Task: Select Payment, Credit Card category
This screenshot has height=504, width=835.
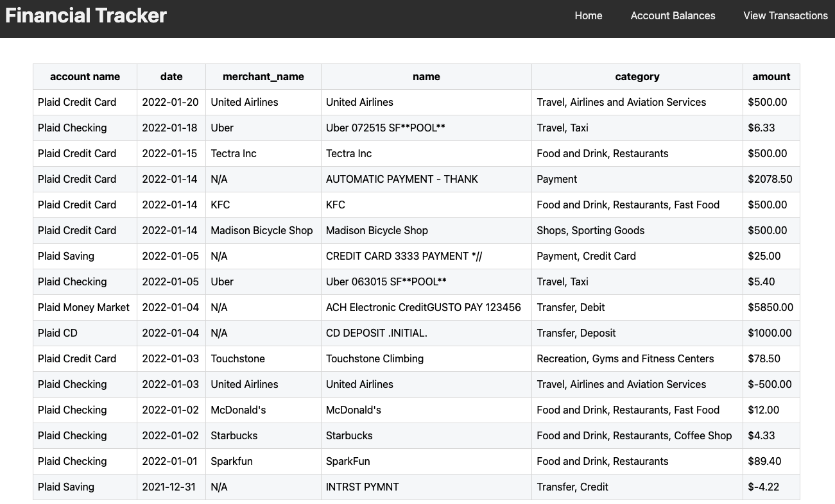Action: click(637, 256)
